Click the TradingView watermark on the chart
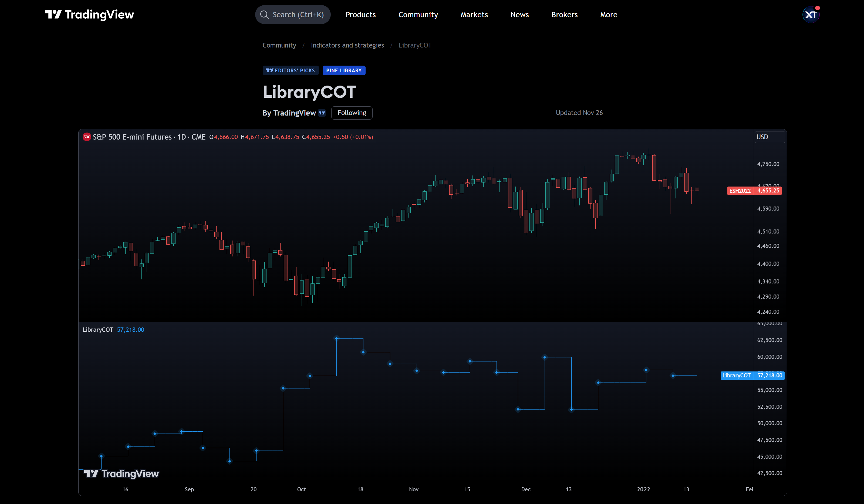 (x=122, y=474)
